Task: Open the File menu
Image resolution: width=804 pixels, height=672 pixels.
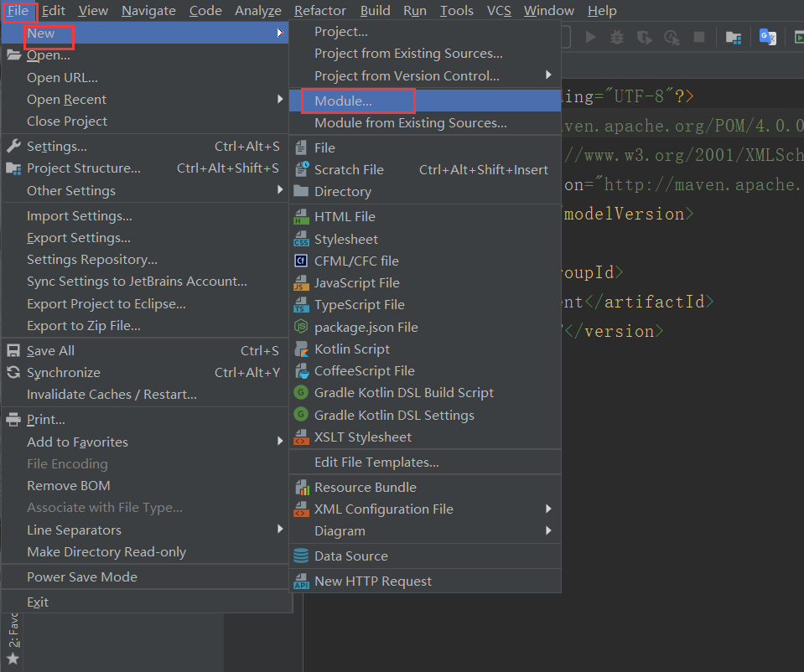Action: (18, 11)
